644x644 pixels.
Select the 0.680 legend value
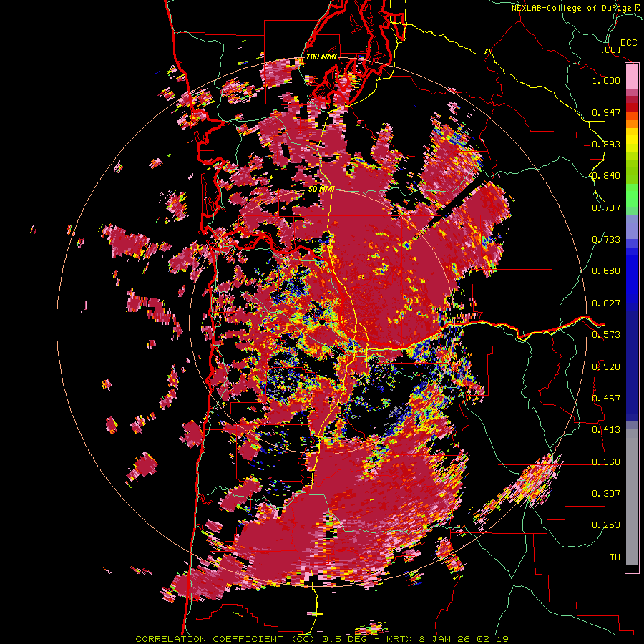tap(606, 271)
